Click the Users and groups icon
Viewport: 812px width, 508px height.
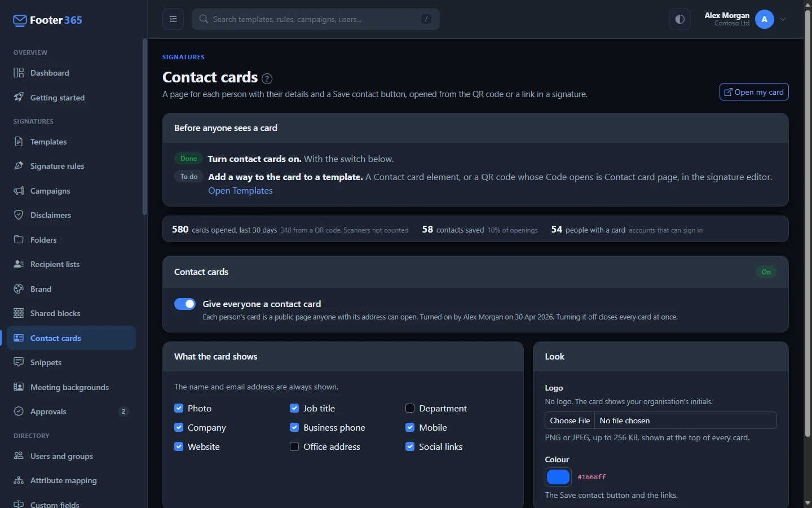tap(19, 456)
